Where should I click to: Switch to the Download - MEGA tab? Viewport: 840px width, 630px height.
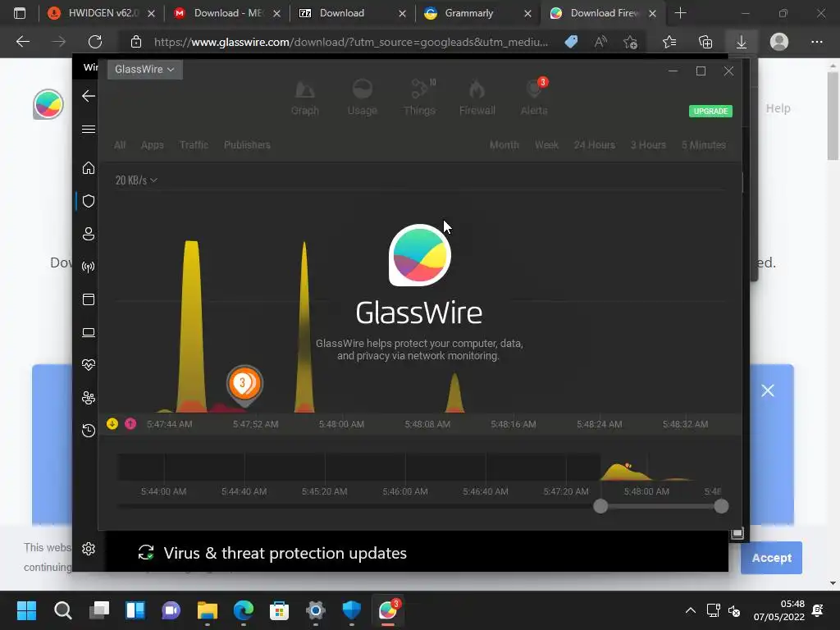pyautogui.click(x=227, y=13)
